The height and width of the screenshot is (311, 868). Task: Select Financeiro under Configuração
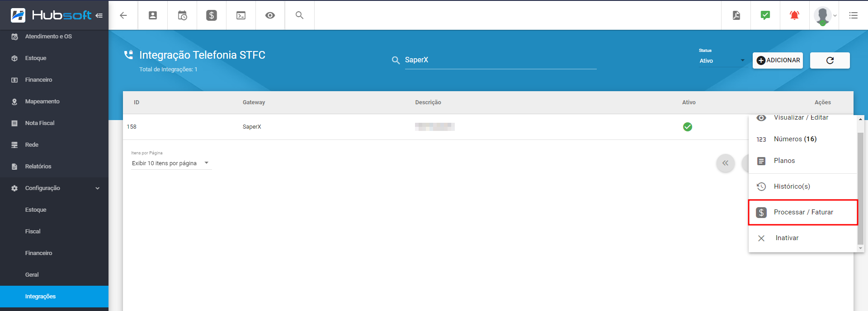point(54,253)
